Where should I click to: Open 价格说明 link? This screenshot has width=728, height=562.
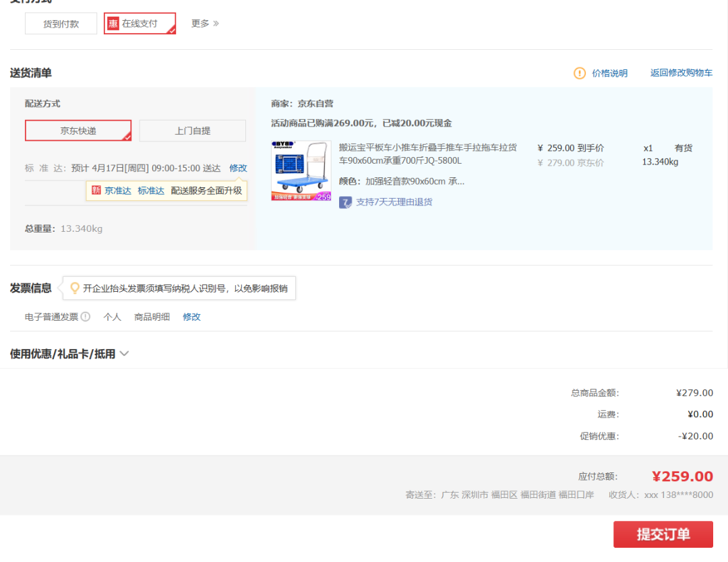pos(609,73)
